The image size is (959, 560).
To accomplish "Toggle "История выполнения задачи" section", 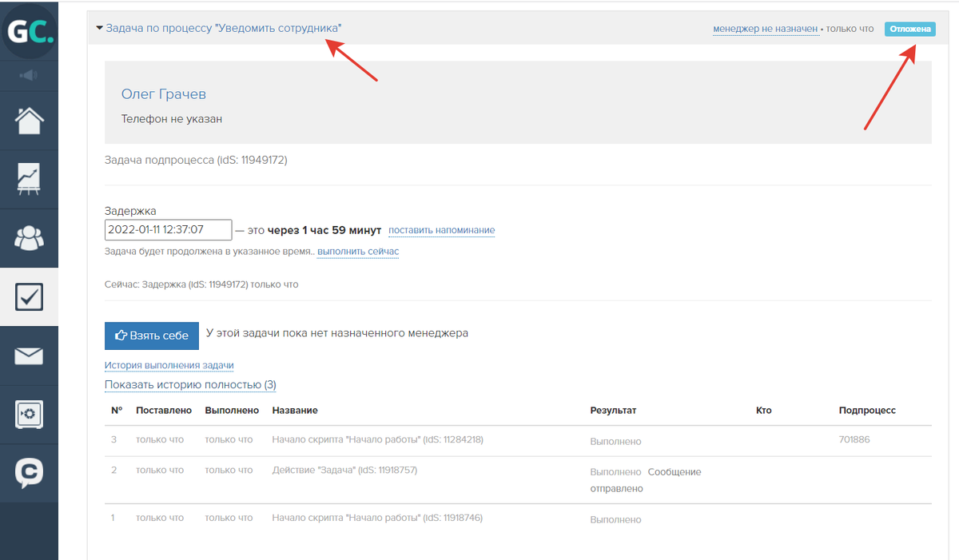I will (169, 365).
